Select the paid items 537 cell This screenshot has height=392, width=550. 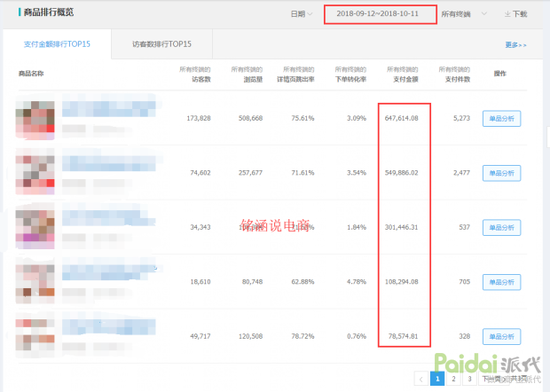464,228
